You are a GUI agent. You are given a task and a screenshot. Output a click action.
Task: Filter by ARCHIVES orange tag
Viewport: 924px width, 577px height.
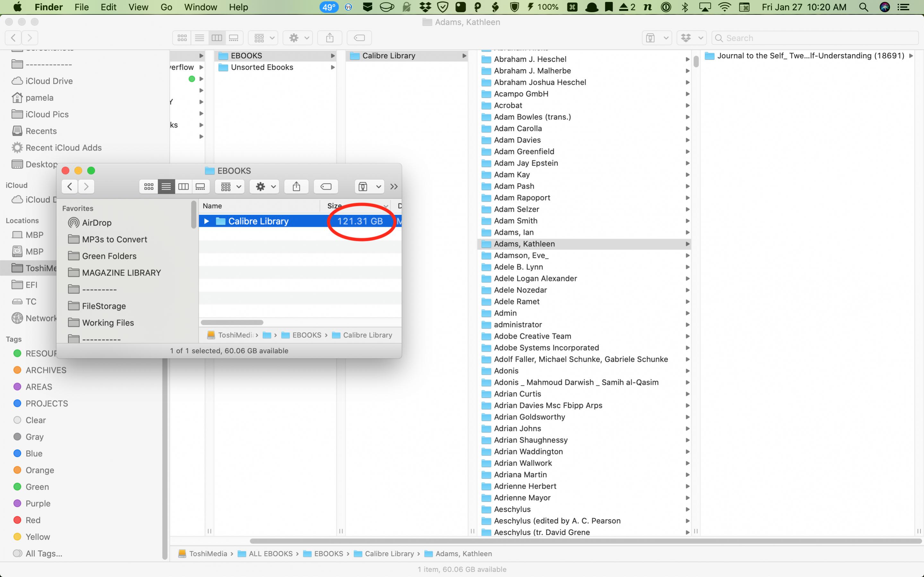[40, 370]
